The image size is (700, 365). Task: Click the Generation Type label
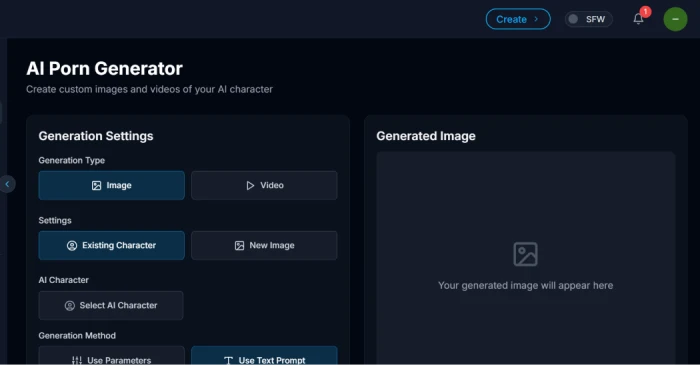pos(71,160)
